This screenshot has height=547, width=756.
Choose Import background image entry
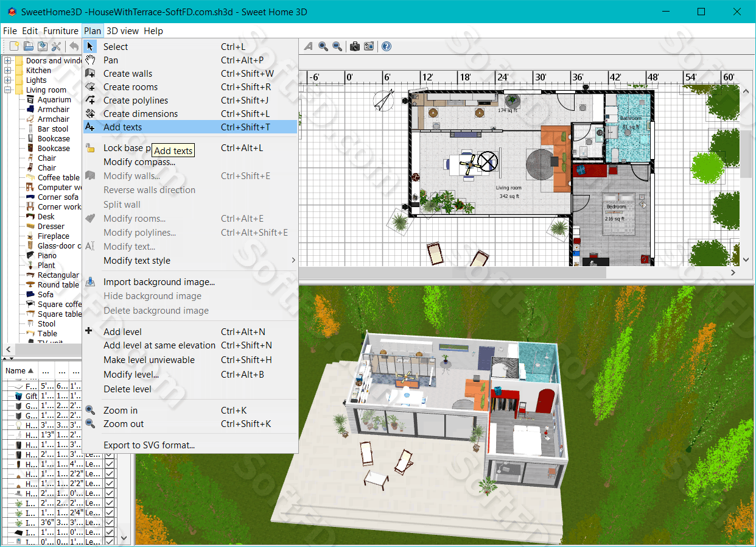click(x=190, y=281)
